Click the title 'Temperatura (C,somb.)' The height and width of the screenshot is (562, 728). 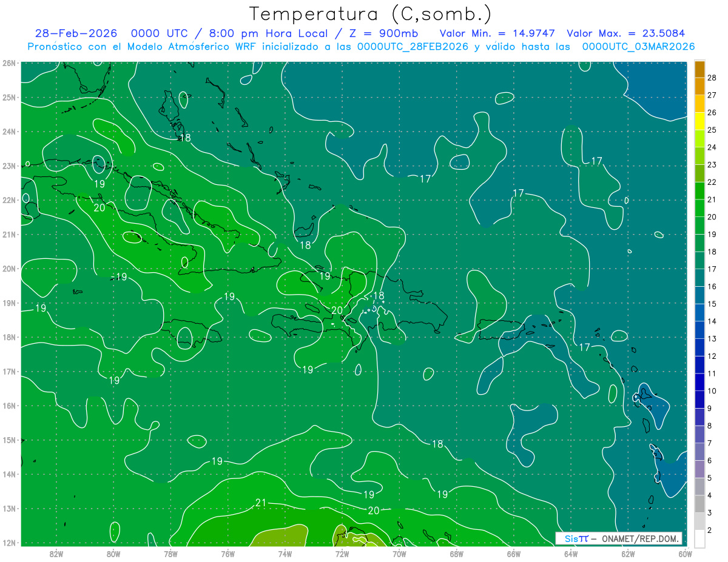pos(371,14)
